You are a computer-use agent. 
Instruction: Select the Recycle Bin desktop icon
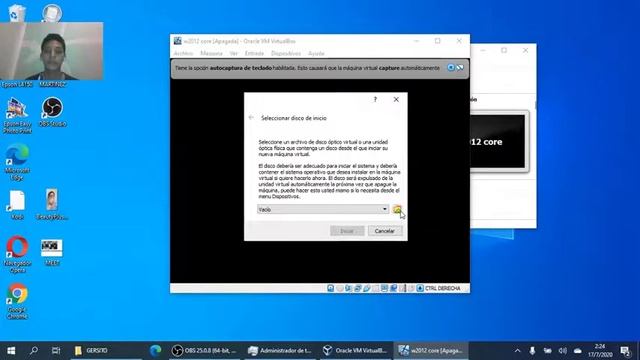[x=17, y=12]
